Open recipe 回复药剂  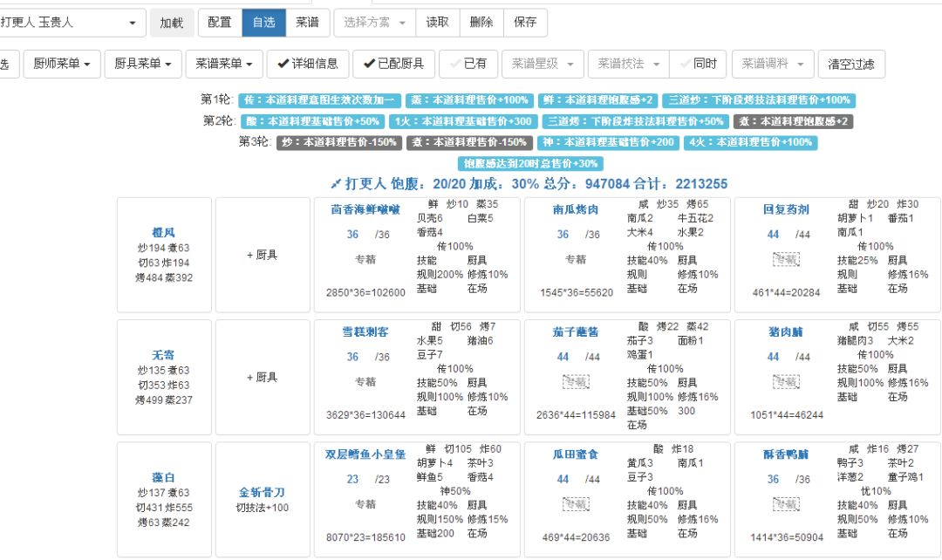tap(786, 209)
